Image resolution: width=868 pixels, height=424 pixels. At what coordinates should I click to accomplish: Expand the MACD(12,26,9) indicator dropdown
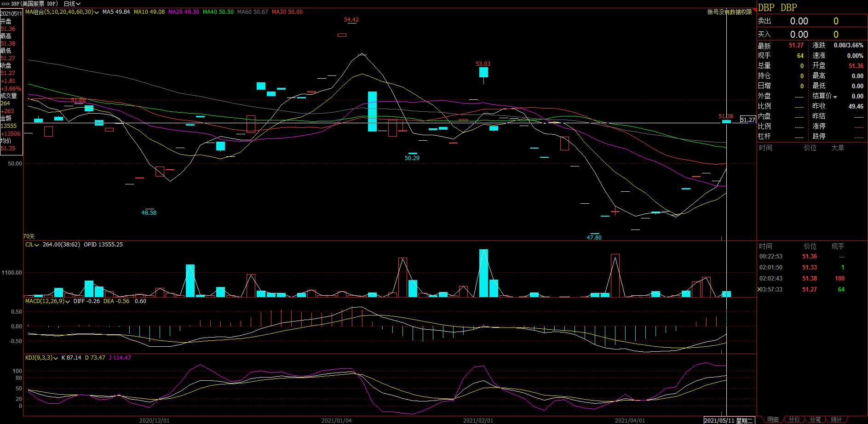click(x=47, y=301)
